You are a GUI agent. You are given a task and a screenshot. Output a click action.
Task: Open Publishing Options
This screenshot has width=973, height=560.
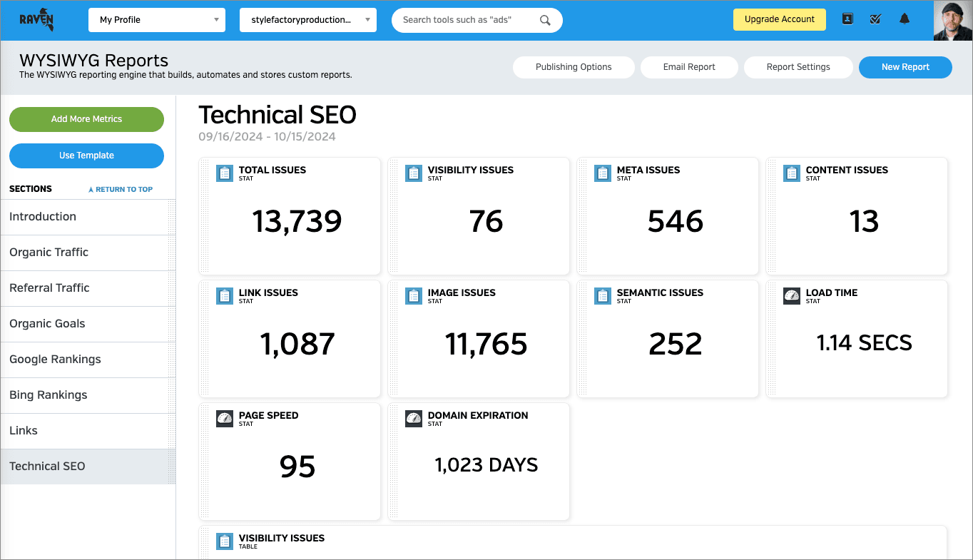[574, 66]
